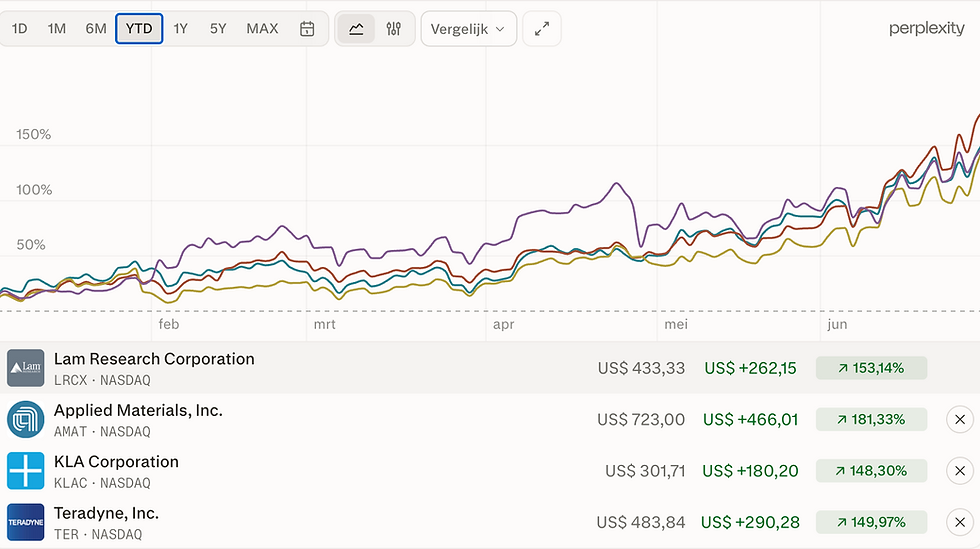Image resolution: width=980 pixels, height=549 pixels.
Task: Click the US$ 483,84 price
Action: click(x=641, y=522)
